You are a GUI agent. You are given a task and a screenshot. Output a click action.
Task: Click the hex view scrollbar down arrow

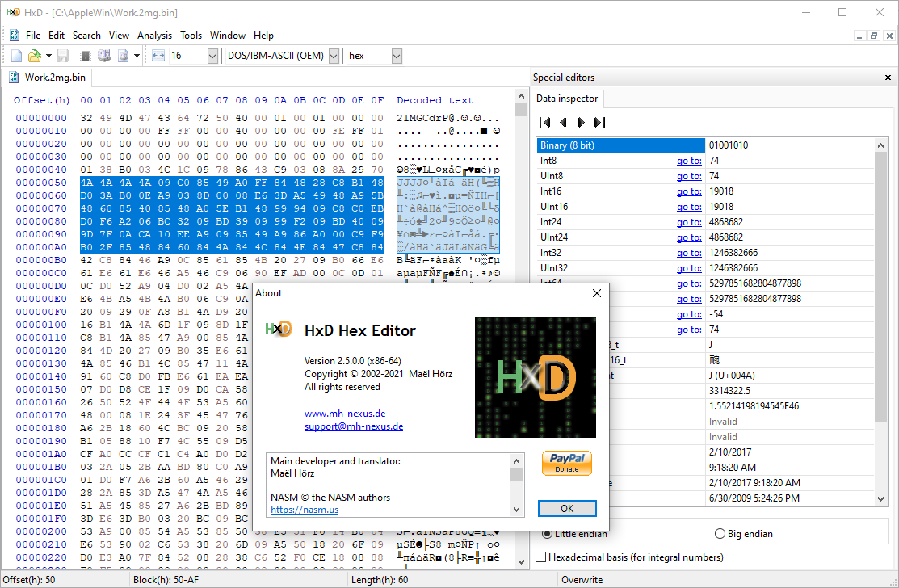coord(521,561)
